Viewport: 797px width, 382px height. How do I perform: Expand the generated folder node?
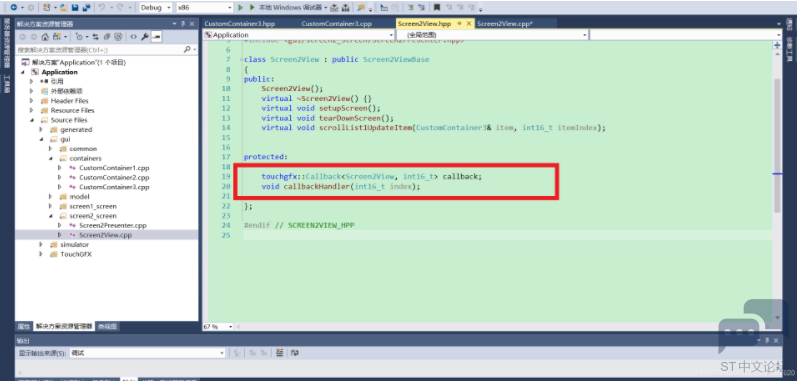click(x=41, y=130)
